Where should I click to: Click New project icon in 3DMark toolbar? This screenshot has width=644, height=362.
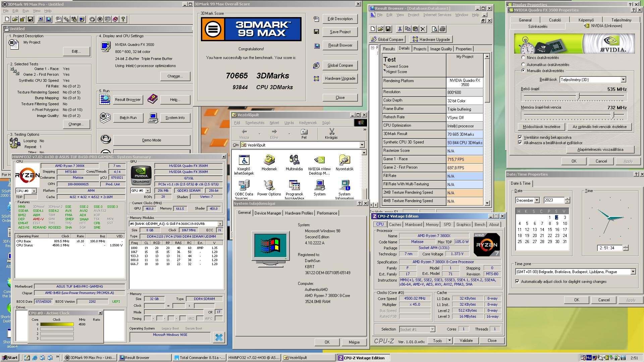6,19
